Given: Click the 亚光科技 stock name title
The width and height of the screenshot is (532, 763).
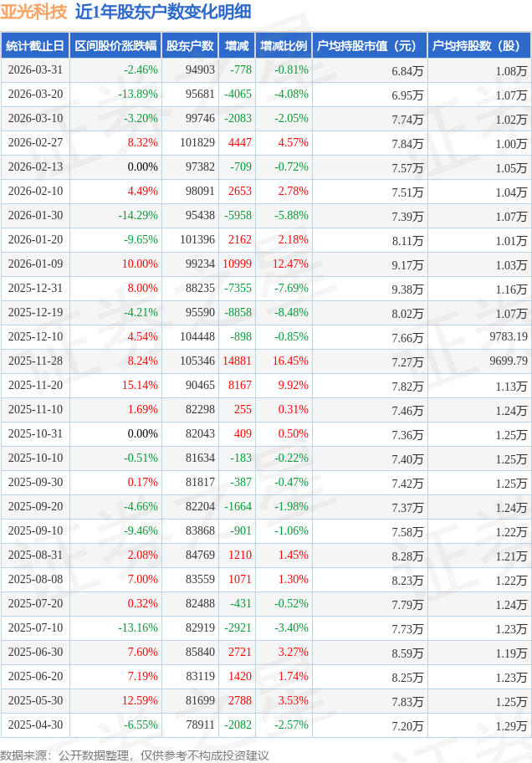Looking at the screenshot, I should click(33, 12).
